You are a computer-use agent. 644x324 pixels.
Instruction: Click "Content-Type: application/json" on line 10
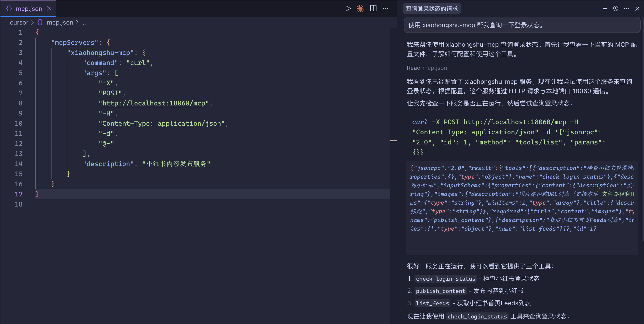(161, 123)
